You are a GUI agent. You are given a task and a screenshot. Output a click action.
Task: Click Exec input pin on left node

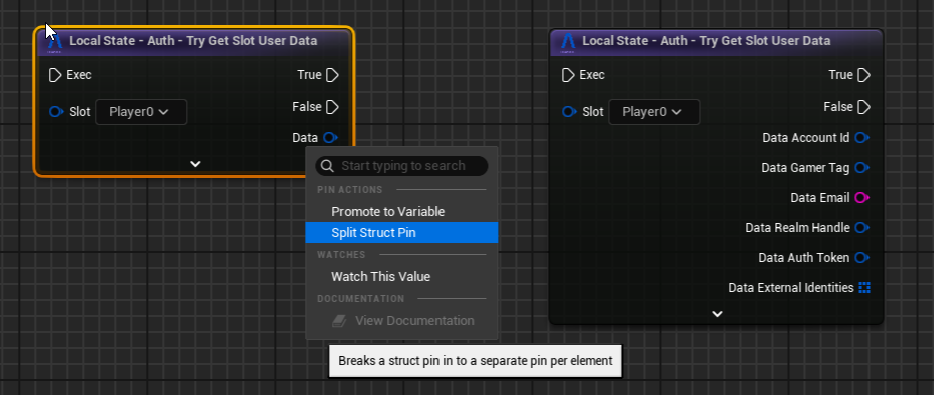(x=55, y=75)
